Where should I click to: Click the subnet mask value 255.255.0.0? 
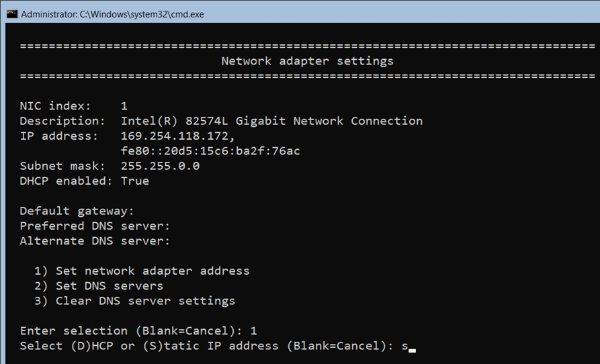(x=160, y=166)
